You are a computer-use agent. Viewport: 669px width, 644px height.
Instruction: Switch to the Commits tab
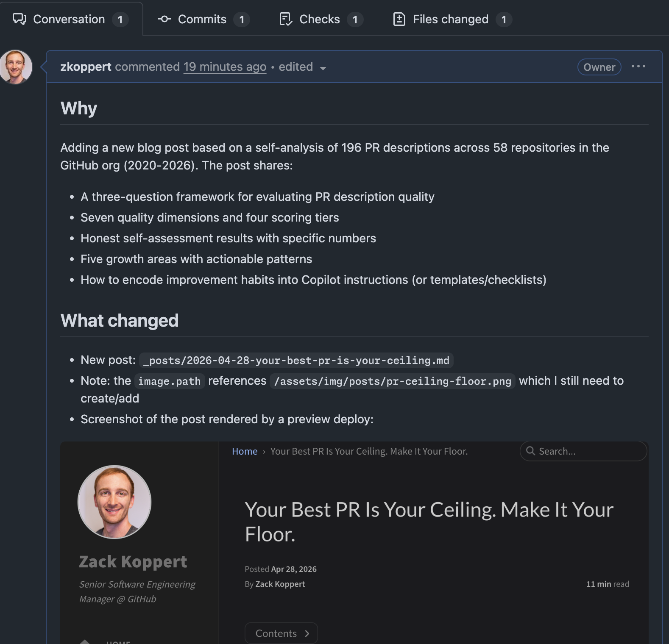202,19
